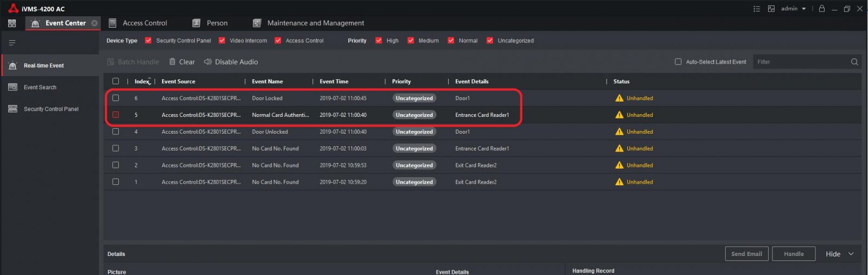Collapse the sidebar using the hamburger icon
The height and width of the screenshot is (275, 868).
[x=12, y=43]
